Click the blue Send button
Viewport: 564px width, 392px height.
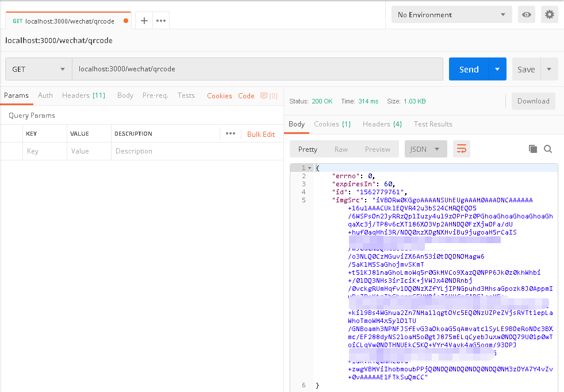click(x=469, y=69)
